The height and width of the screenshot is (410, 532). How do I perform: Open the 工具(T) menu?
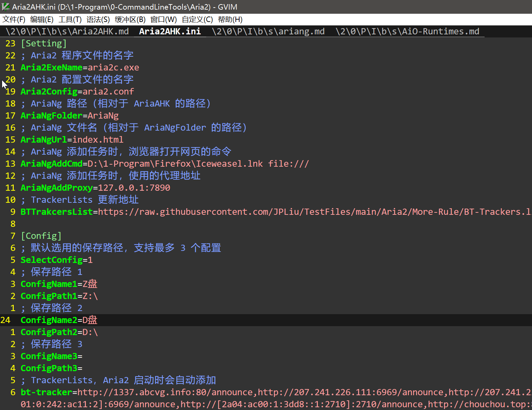70,20
